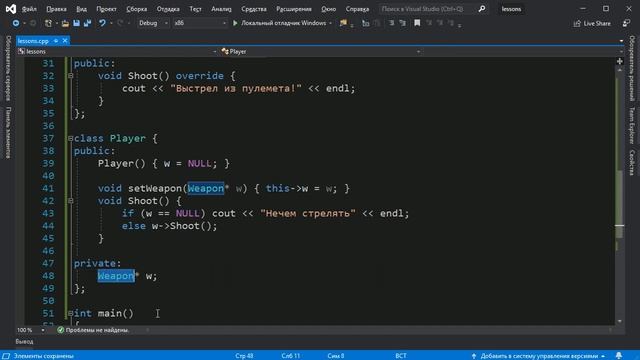Open the Вывод output panel tab
The width and height of the screenshot is (640, 360).
(x=24, y=341)
